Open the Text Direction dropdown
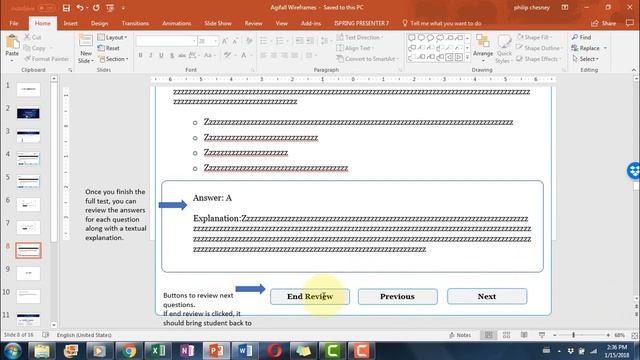Viewport: 640px width, 360px height. pos(360,37)
